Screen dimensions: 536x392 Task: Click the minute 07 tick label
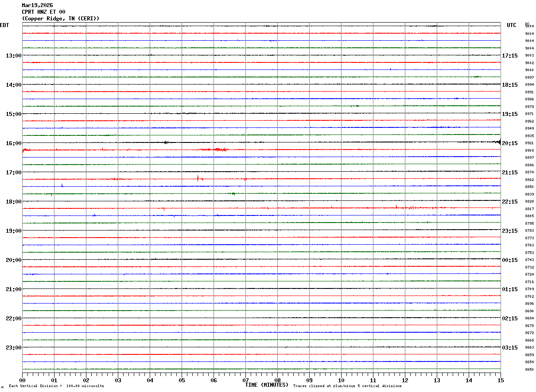[x=245, y=380]
